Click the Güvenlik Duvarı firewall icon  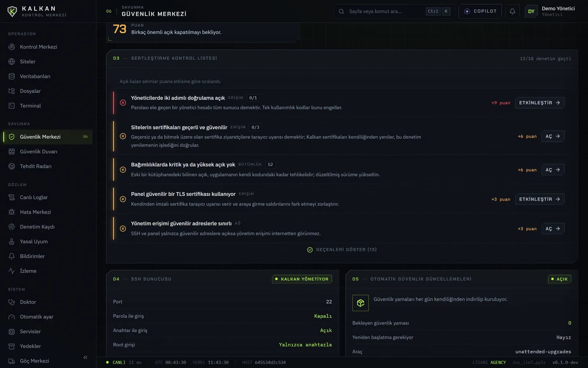click(12, 151)
